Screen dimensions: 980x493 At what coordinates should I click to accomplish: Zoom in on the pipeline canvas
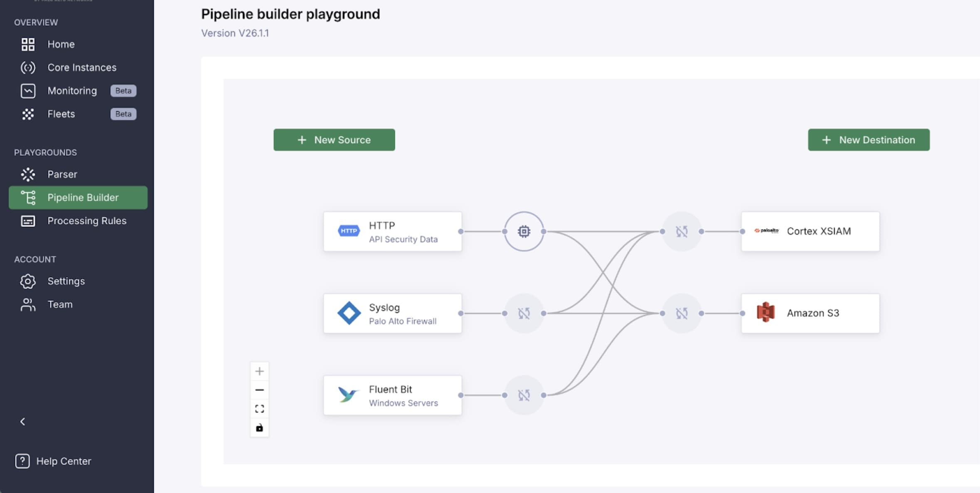(x=259, y=371)
